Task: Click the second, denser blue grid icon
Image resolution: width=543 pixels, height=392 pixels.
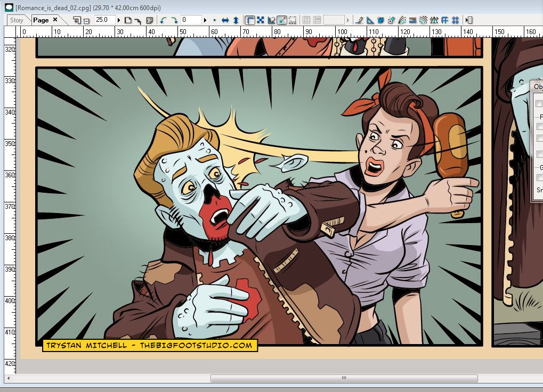Action: click(x=456, y=20)
